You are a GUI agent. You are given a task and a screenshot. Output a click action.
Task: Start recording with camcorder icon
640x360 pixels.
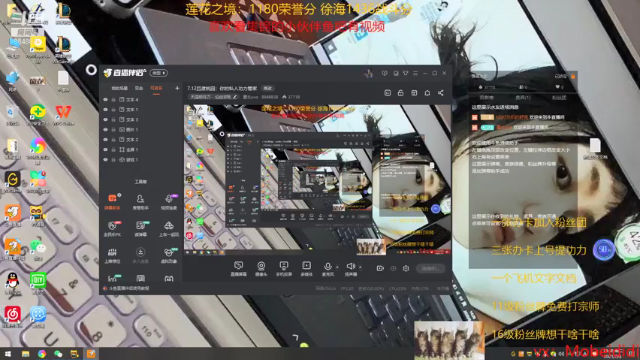coord(380,268)
